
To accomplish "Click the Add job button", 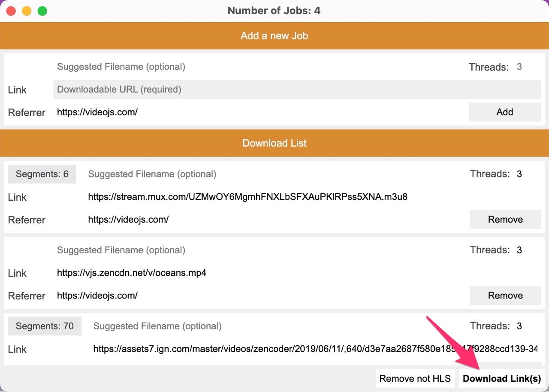I will [504, 112].
